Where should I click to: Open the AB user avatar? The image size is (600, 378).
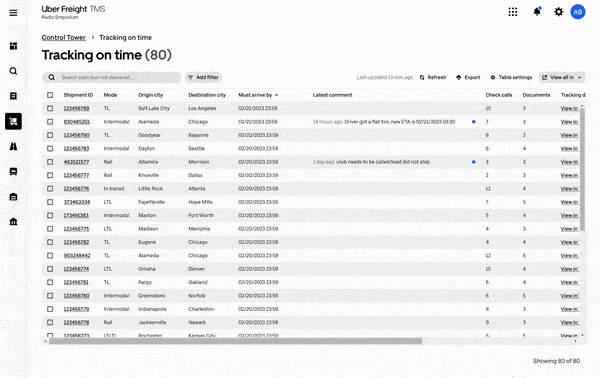pyautogui.click(x=578, y=12)
